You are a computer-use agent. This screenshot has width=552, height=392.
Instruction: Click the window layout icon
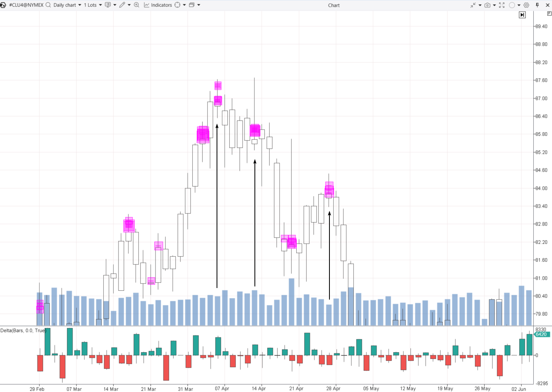coord(192,5)
